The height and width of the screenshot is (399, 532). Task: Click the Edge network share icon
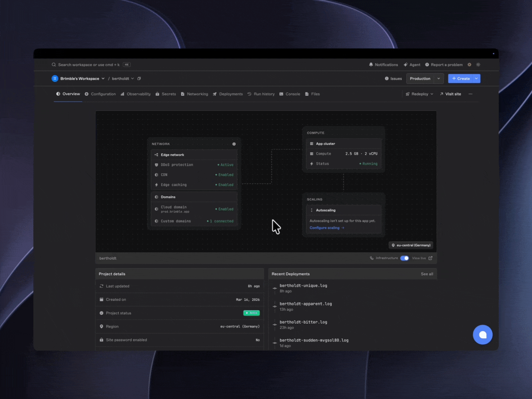point(156,155)
